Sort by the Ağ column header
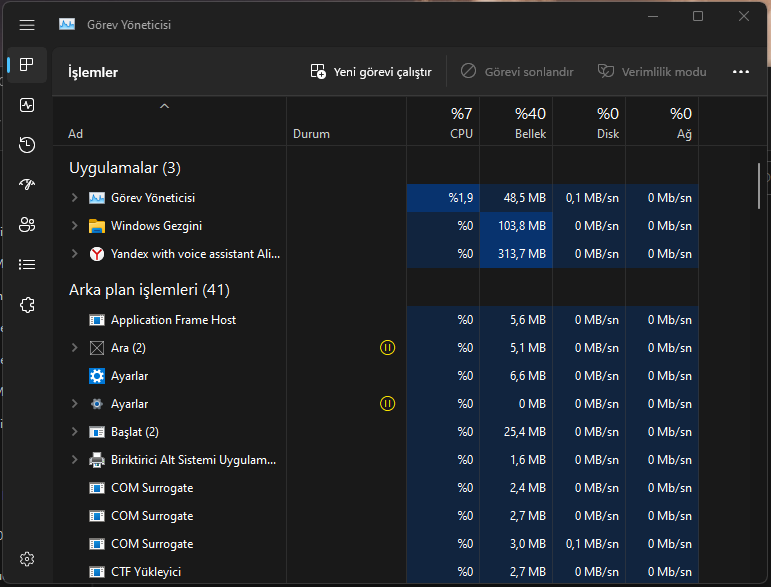This screenshot has width=771, height=587. tap(662, 121)
